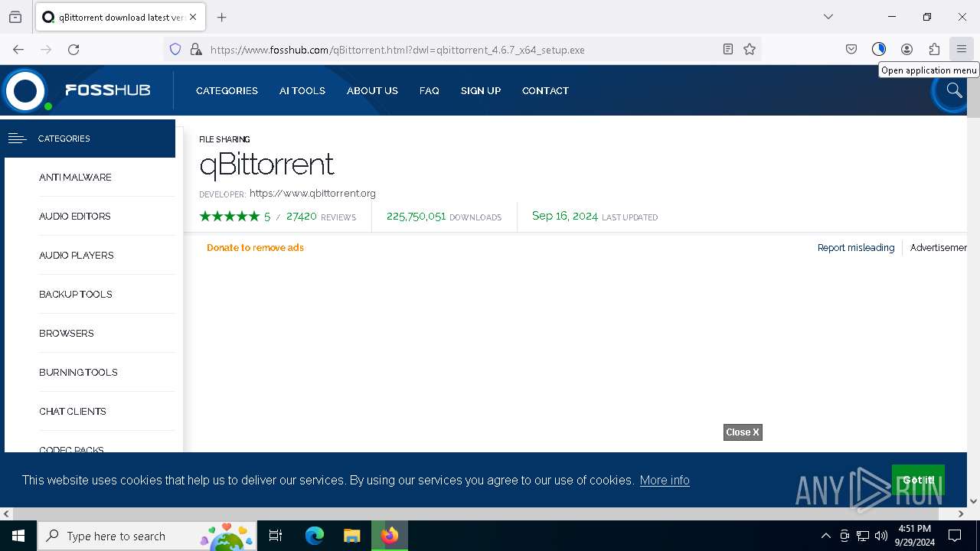Screen dimensions: 980x551
Task: Open a new tab with the plus icon
Action: coord(222,17)
